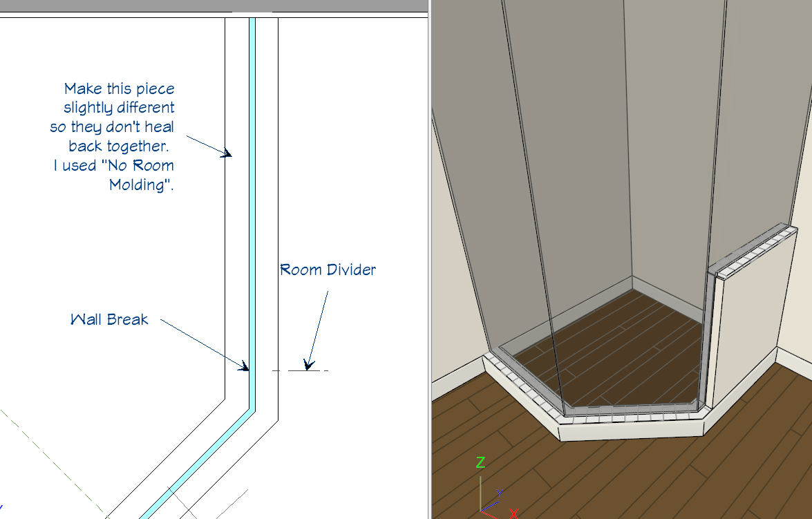Click the red X axis label
This screenshot has height=519, width=812.
[513, 513]
